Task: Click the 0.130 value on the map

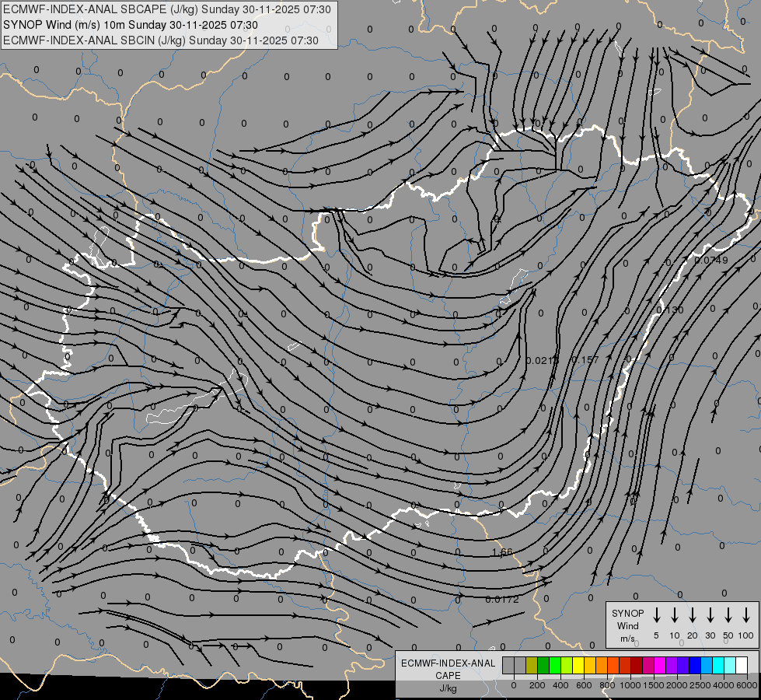Action: coord(670,310)
